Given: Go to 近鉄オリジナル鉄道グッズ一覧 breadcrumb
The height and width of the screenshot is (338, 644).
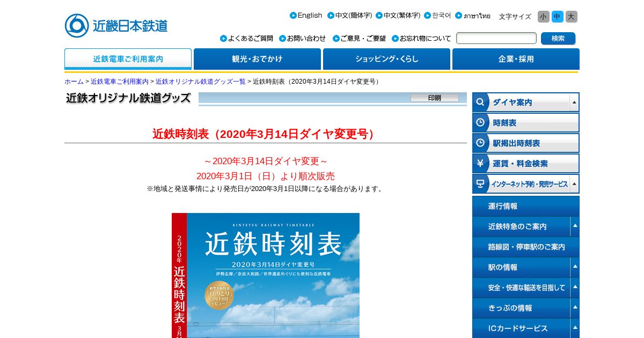Looking at the screenshot, I should [201, 82].
